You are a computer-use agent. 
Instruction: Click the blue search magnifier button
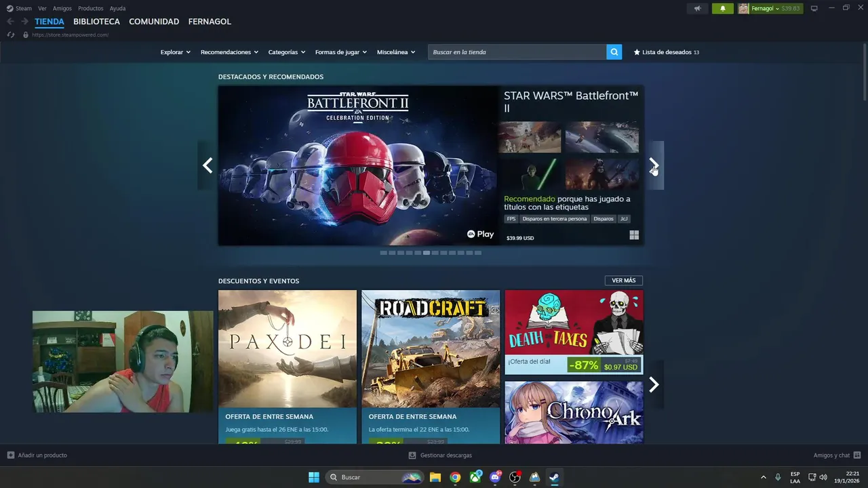tap(614, 52)
